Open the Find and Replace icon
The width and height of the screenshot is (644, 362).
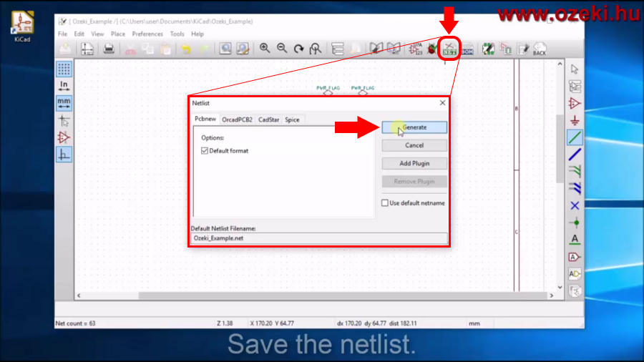243,49
